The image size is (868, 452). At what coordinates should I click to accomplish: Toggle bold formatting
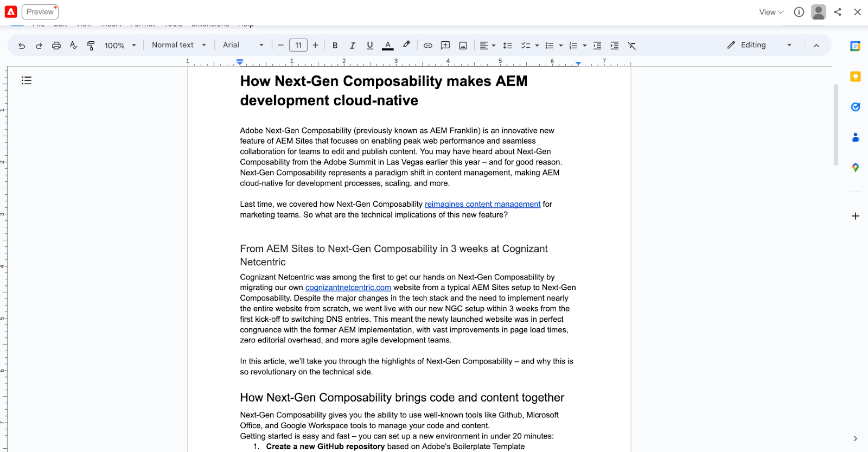(335, 46)
